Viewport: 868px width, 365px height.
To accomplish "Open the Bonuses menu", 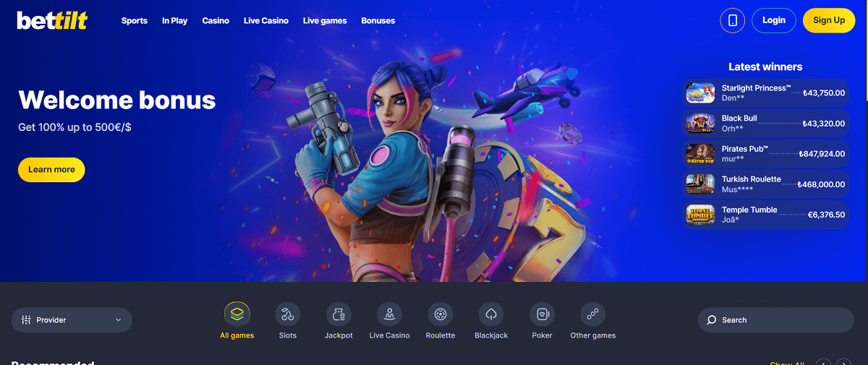I will pos(378,21).
